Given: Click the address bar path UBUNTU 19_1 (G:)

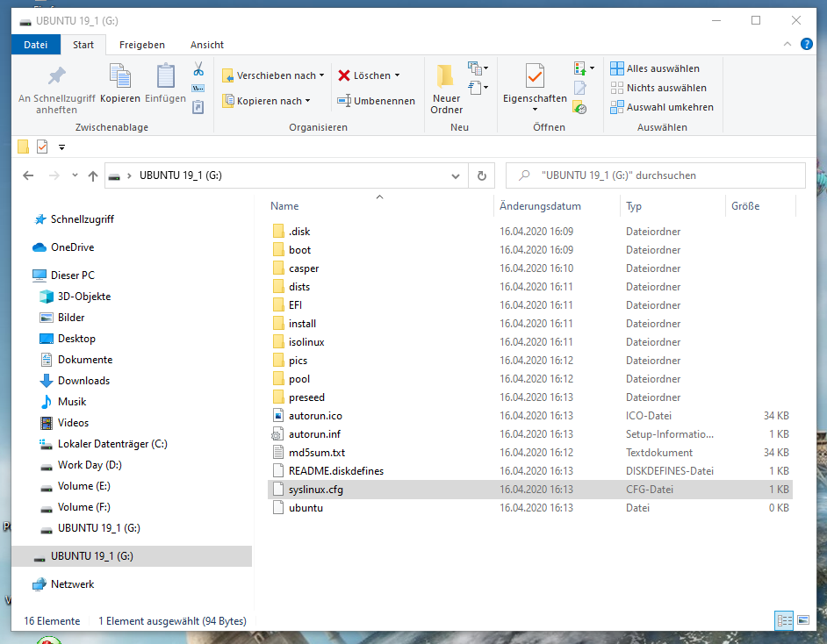Looking at the screenshot, I should point(180,175).
